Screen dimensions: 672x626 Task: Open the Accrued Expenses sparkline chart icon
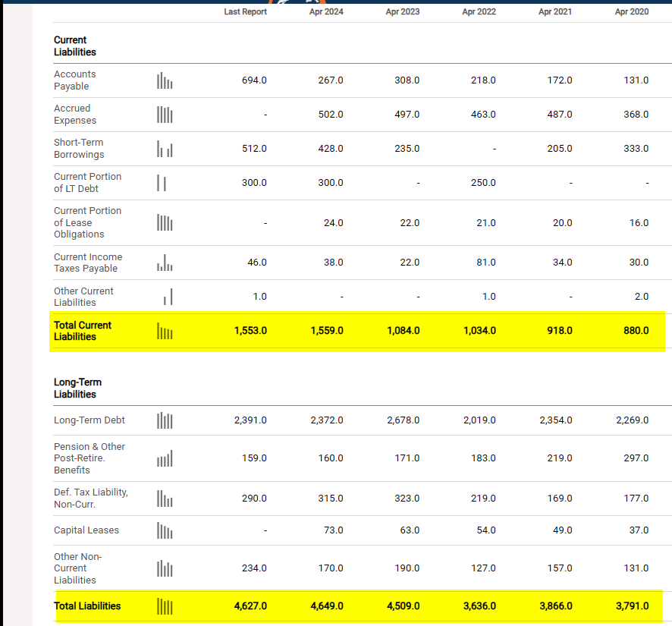[165, 115]
